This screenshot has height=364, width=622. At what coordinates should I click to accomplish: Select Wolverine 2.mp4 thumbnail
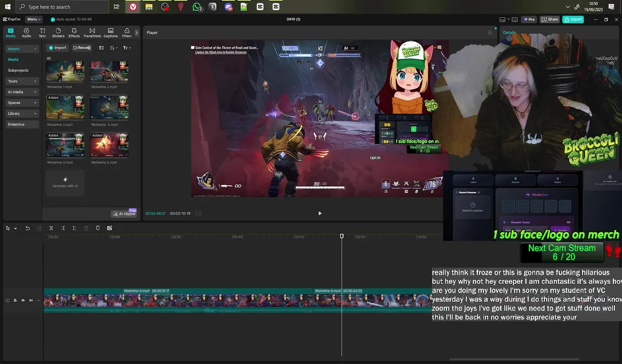point(109,72)
